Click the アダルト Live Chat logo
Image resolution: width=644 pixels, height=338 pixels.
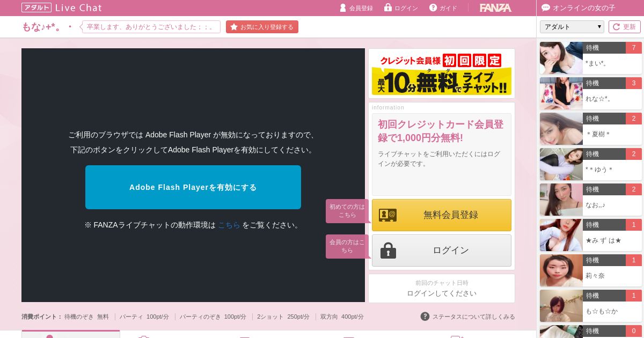(x=62, y=8)
